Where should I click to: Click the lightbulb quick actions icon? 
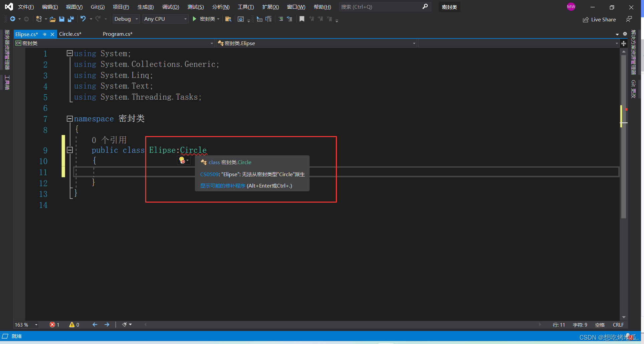[182, 160]
